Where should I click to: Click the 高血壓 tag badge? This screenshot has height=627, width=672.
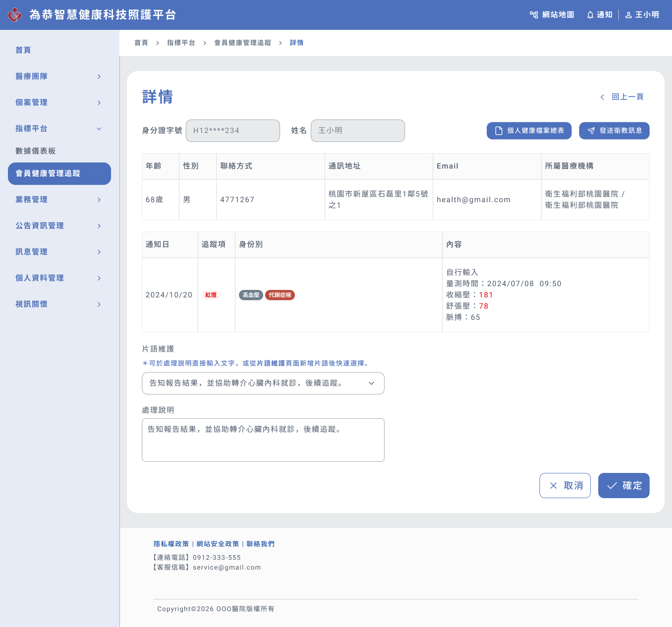point(251,295)
